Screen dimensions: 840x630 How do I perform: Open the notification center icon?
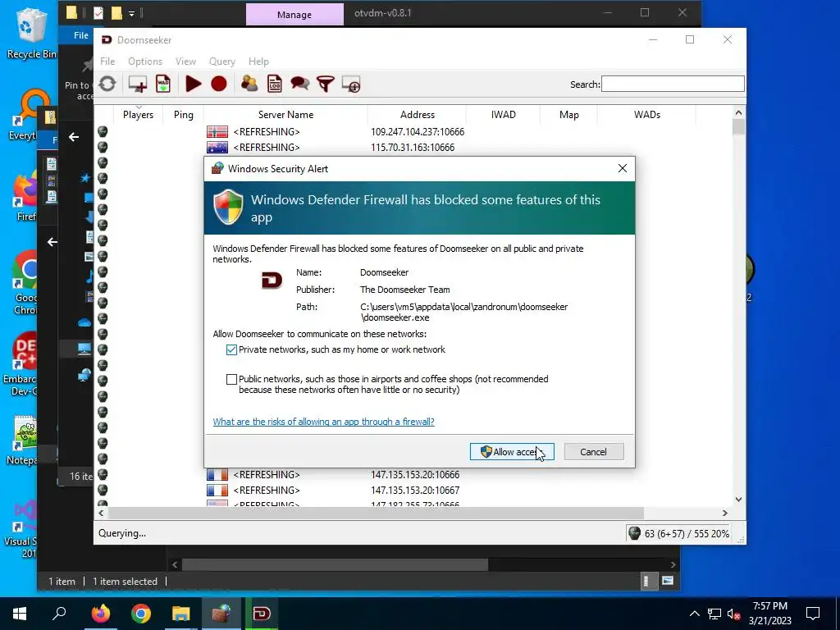click(813, 614)
